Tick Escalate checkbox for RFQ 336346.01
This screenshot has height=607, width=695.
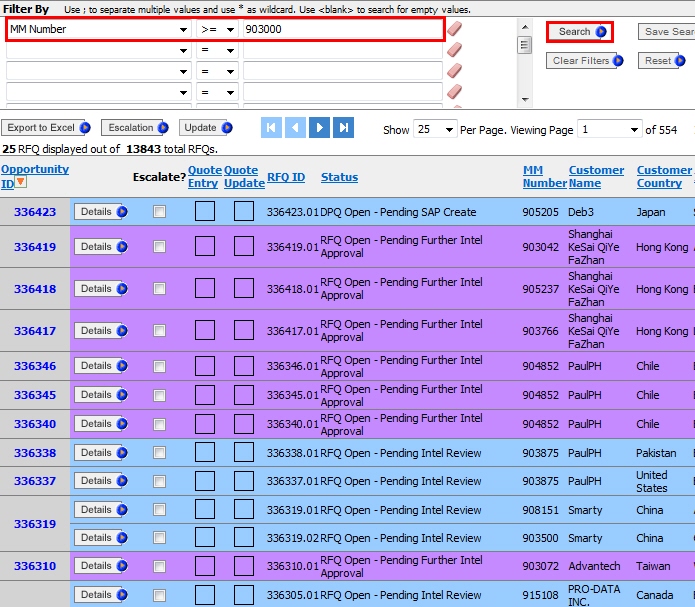point(160,366)
